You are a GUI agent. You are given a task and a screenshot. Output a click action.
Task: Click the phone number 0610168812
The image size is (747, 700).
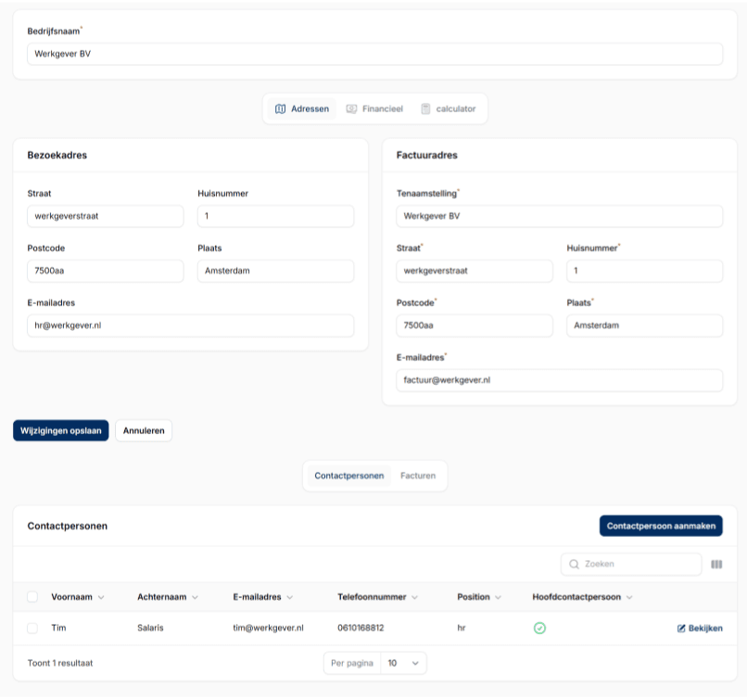pyautogui.click(x=361, y=628)
